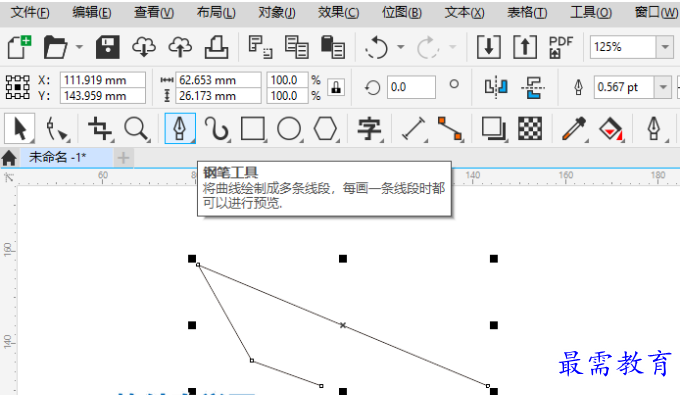Select the Connector tool
This screenshot has width=680, height=395.
click(450, 129)
